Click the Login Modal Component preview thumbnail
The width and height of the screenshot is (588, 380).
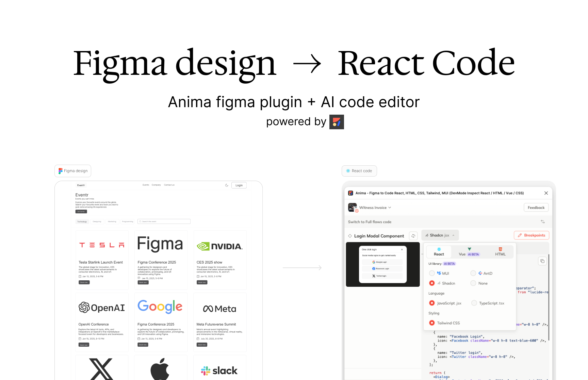pos(383,264)
